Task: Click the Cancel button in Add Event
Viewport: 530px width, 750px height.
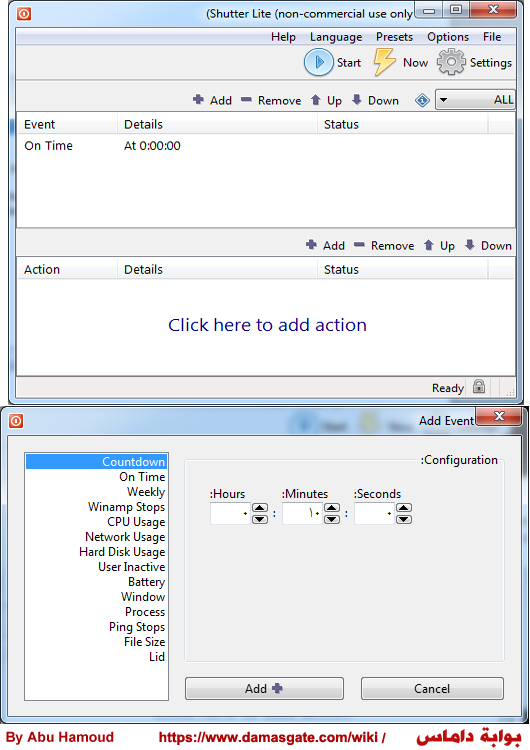Action: coord(432,688)
